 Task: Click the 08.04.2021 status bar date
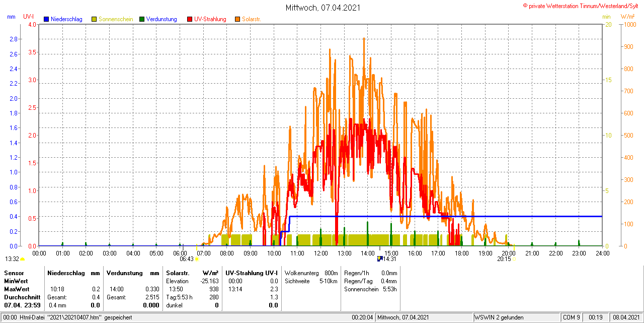(626, 317)
